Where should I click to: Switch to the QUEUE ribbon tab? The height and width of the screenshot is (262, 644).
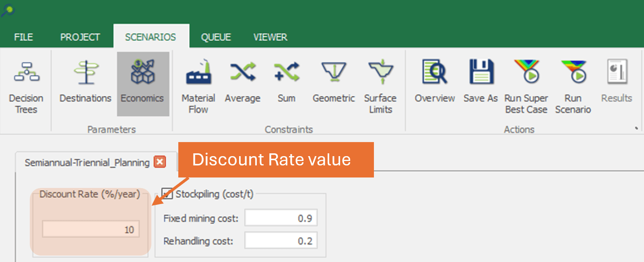point(216,37)
